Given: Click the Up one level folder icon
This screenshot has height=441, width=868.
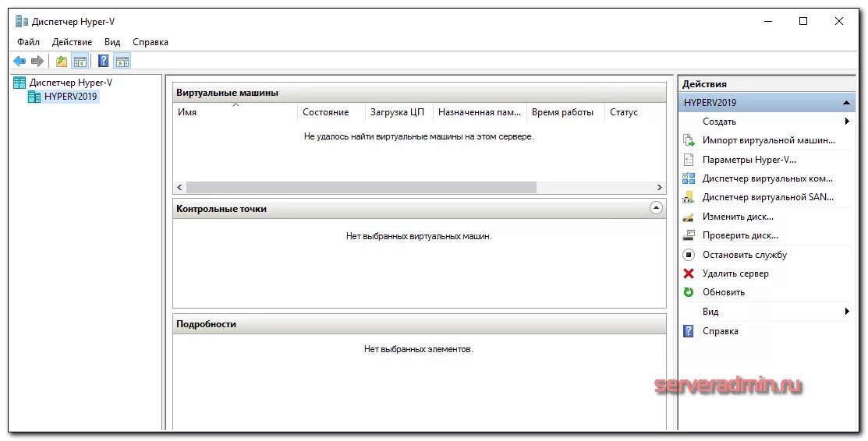Looking at the screenshot, I should (62, 61).
